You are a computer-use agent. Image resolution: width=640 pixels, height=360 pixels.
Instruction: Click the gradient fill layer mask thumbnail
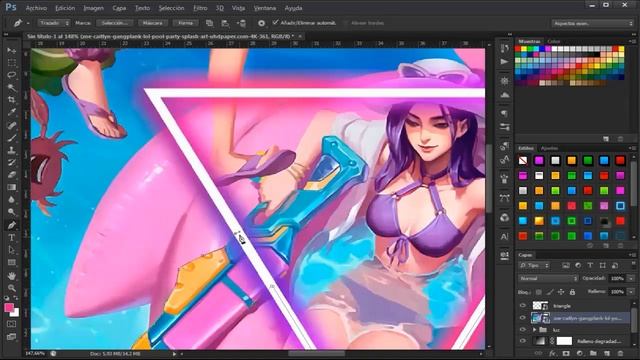point(564,341)
